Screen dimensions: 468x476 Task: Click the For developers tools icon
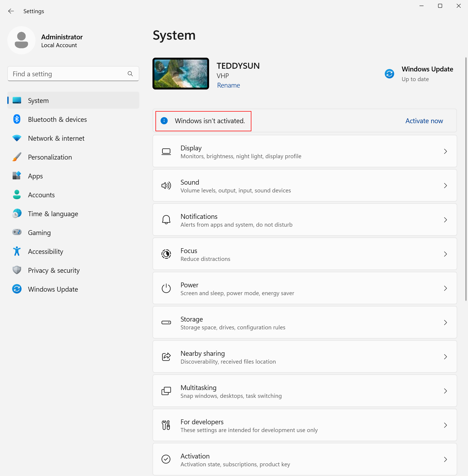tap(166, 425)
